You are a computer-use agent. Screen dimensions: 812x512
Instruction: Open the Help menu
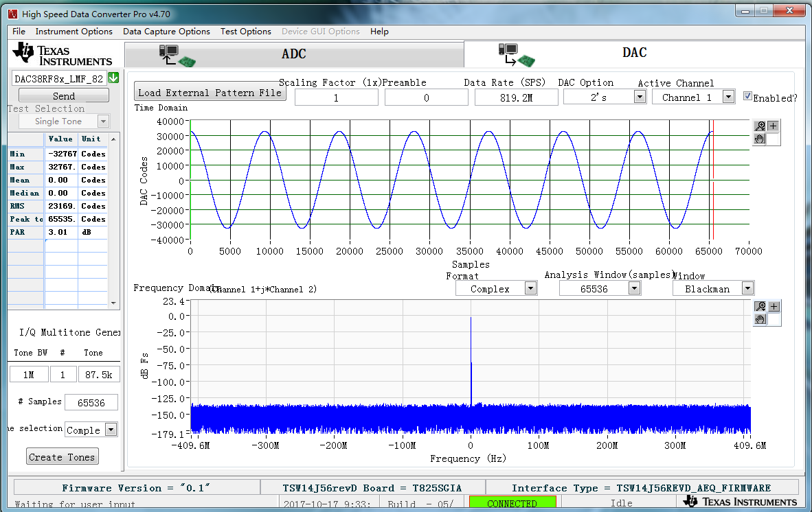[x=379, y=32]
